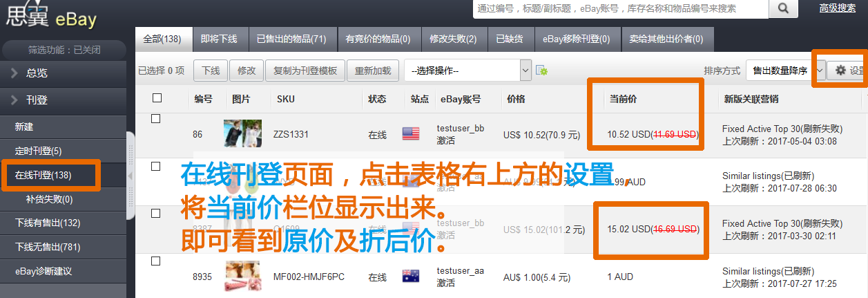
Task: Click the search magnifier icon
Action: 783,8
